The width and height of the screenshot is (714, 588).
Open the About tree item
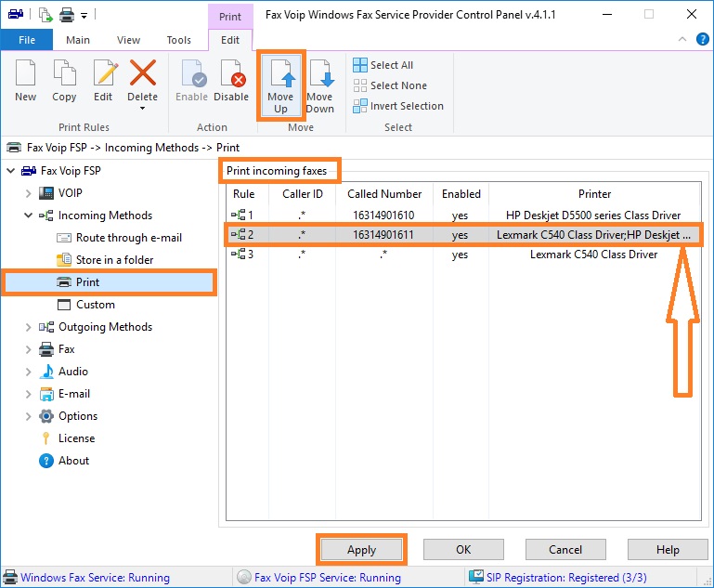[64, 461]
